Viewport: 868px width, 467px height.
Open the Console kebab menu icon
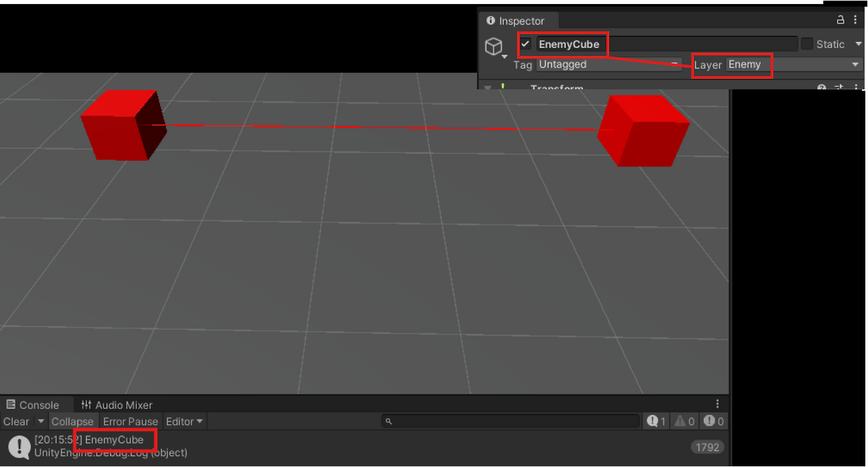(x=717, y=403)
